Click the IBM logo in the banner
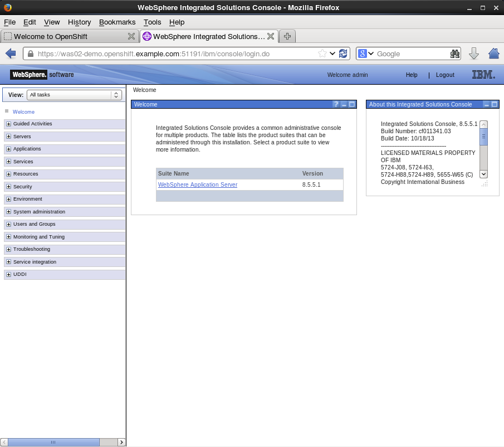Viewport: 504px width, 447px height. click(483, 75)
